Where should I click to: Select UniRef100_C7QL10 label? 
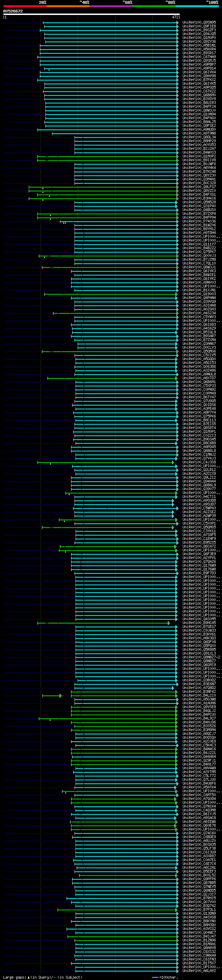(199, 263)
